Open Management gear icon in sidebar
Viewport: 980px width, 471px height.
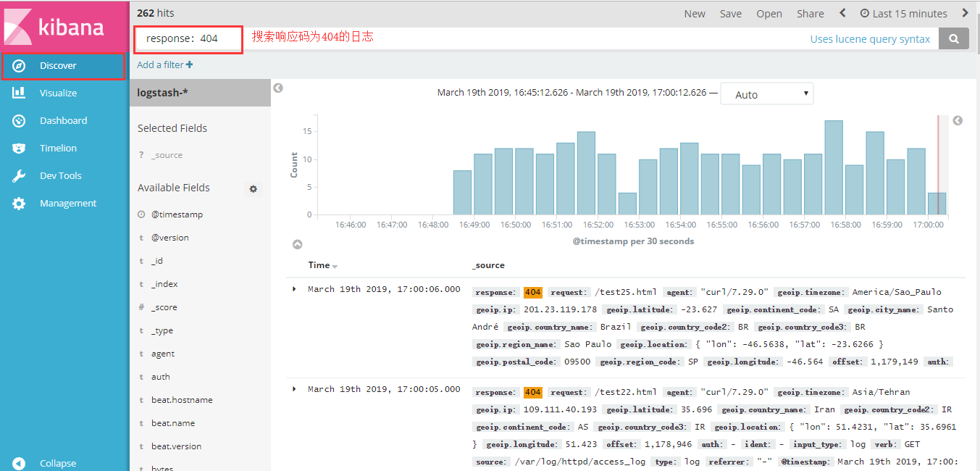tap(19, 204)
